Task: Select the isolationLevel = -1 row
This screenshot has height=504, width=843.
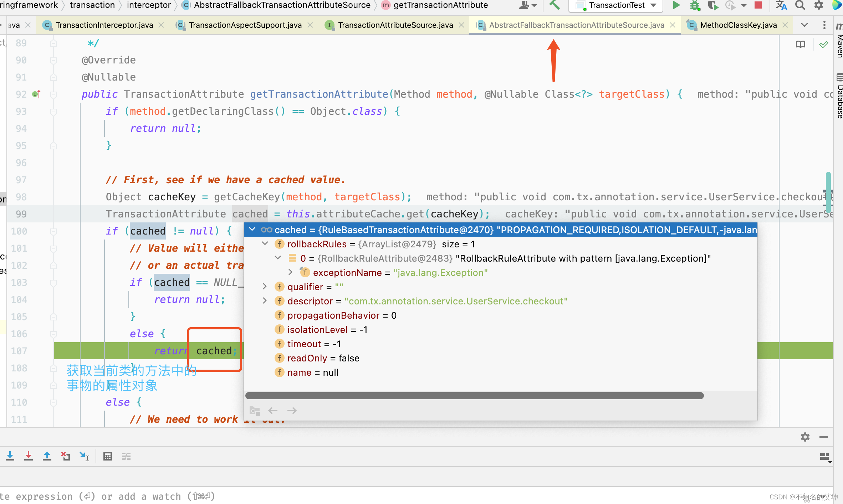Action: (x=501, y=329)
